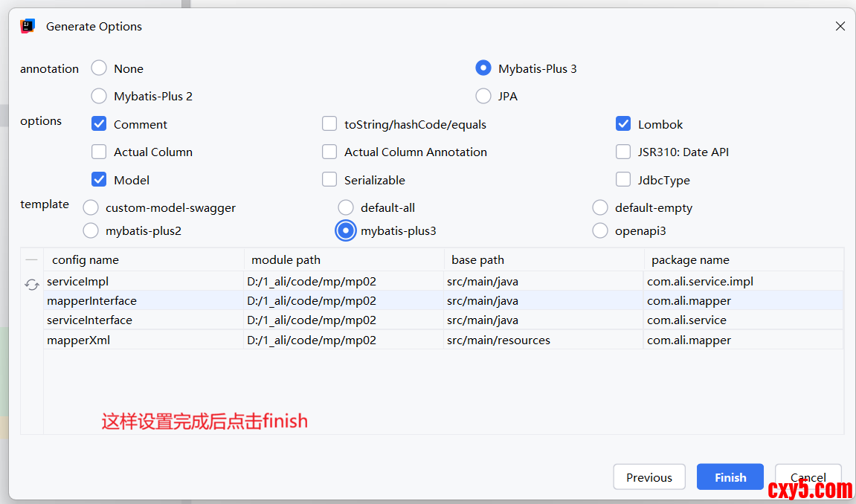
Task: Select the custom-model-swagger template
Action: 91,207
